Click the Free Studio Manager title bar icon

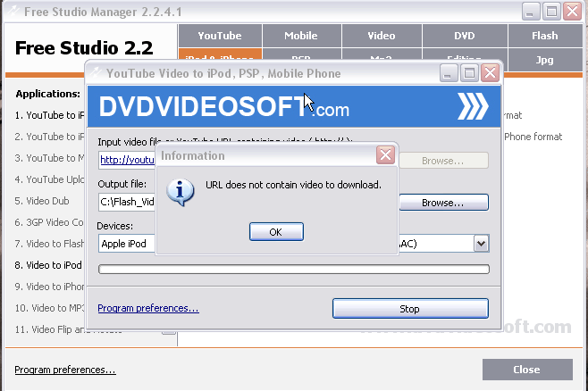13,11
